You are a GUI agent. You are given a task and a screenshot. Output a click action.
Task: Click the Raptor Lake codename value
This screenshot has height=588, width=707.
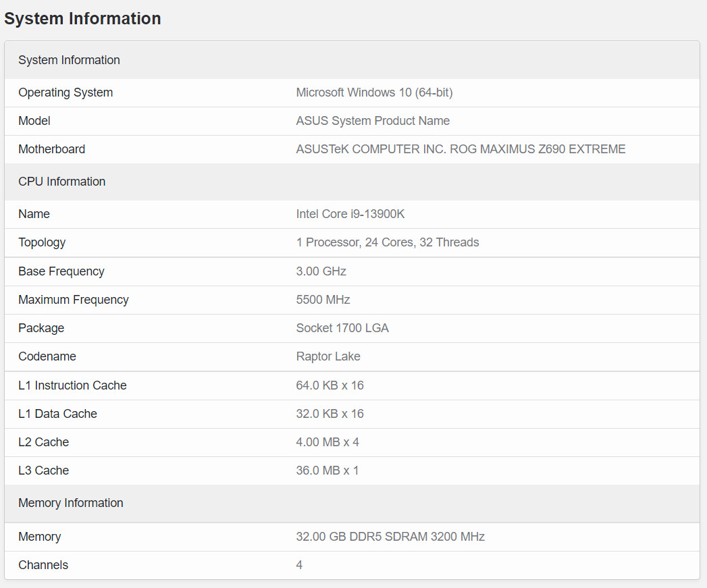[x=328, y=356]
